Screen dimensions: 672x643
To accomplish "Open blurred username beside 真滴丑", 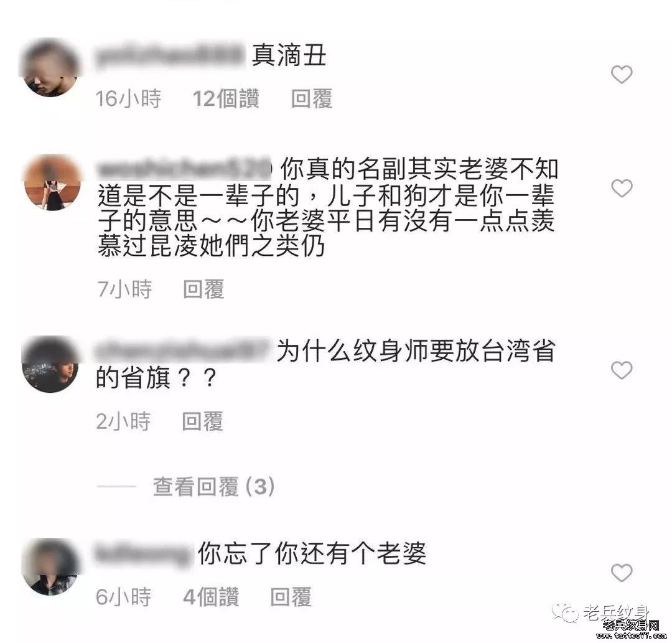I will point(169,56).
